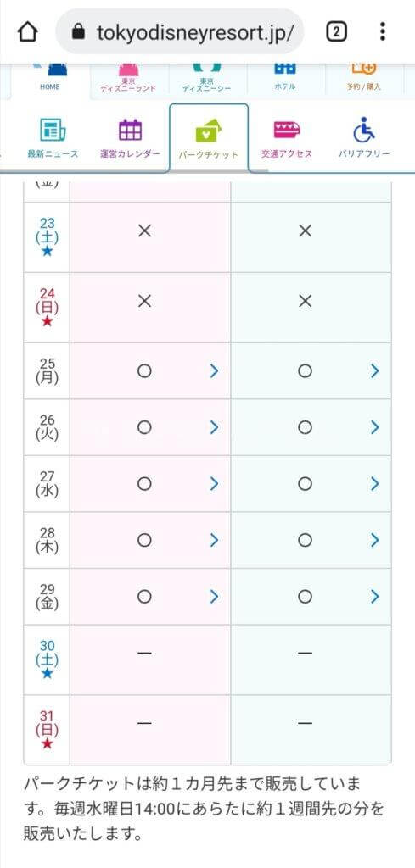
Task: Expand Disneyland tickets for 25 (月)
Action: 215,371
